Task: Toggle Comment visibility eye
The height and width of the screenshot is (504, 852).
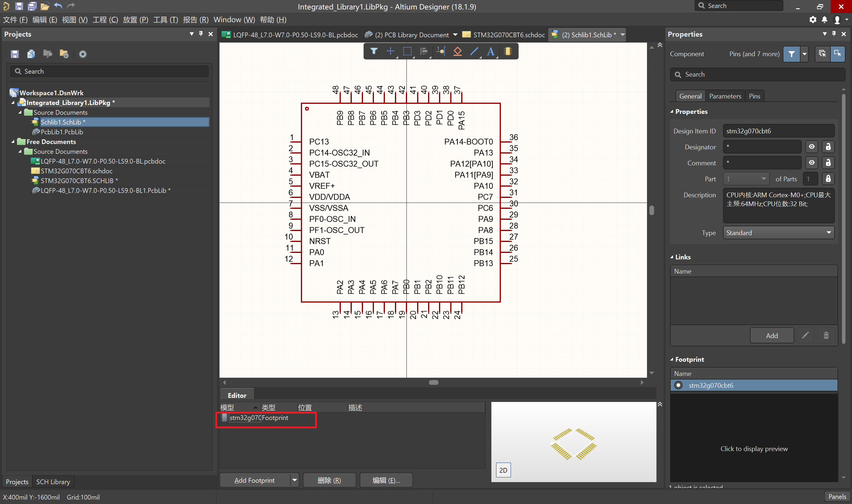Action: 811,163
